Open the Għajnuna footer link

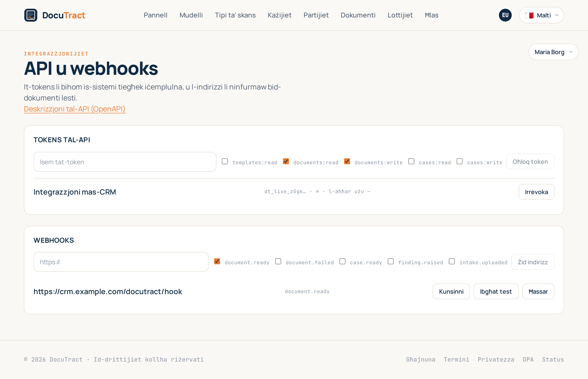tap(421, 359)
